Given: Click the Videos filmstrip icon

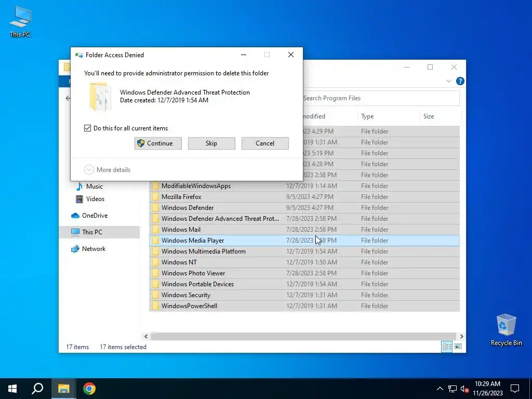Looking at the screenshot, I should pos(79,199).
